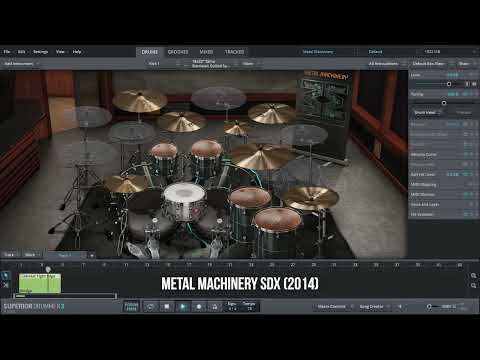480x360 pixels.
Task: Select the far-left crash cymbal
Action: [x=139, y=101]
